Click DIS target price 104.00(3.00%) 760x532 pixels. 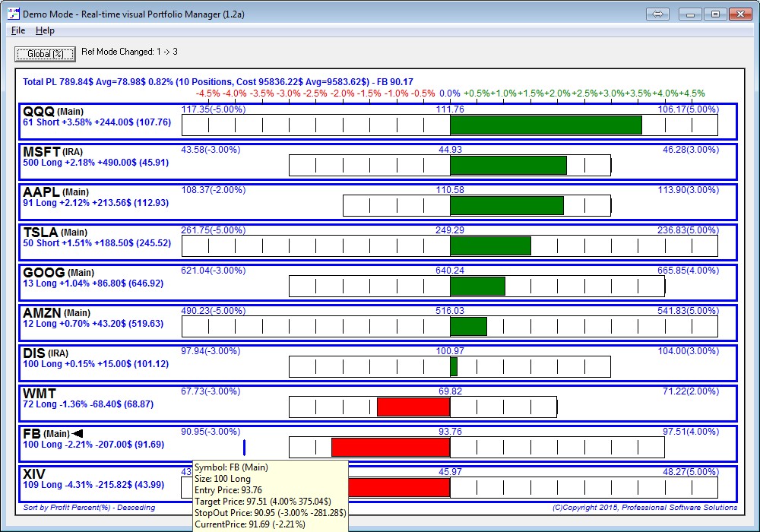689,351
